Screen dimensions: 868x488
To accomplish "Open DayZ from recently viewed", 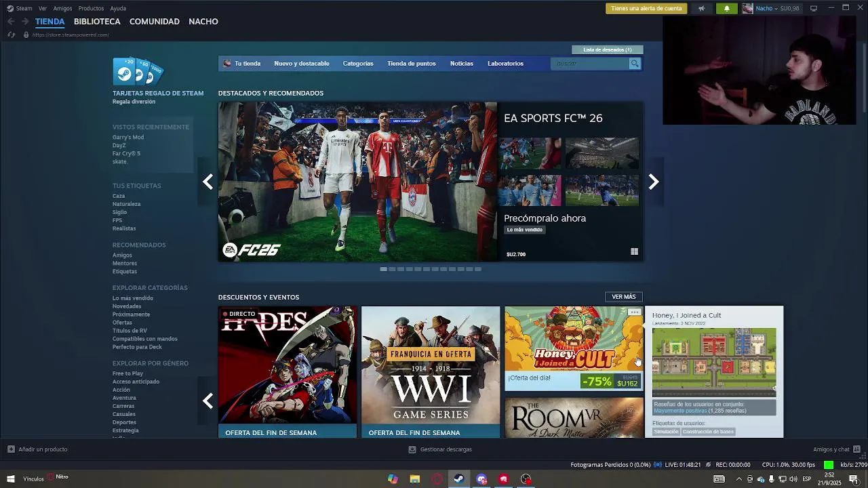I will (119, 146).
